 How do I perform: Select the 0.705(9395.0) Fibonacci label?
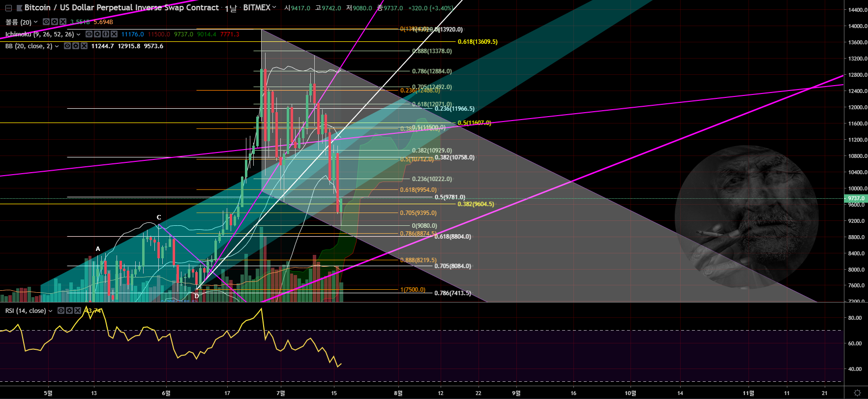click(x=419, y=213)
